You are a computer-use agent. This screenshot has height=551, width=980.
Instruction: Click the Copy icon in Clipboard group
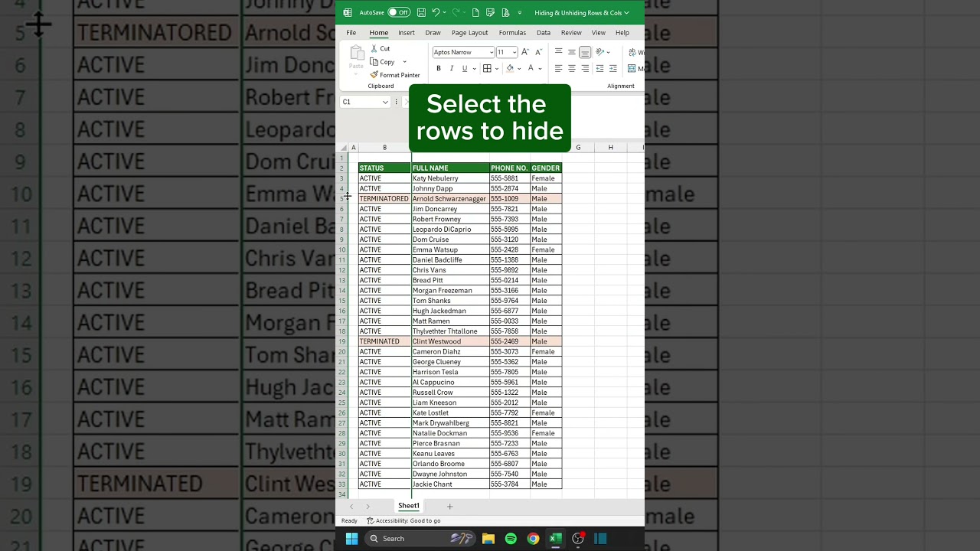click(x=374, y=62)
